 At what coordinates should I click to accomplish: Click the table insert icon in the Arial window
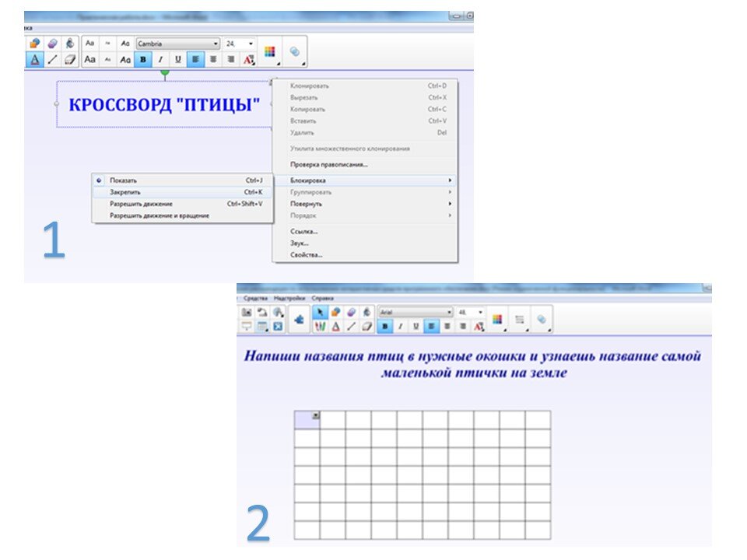tap(262, 327)
